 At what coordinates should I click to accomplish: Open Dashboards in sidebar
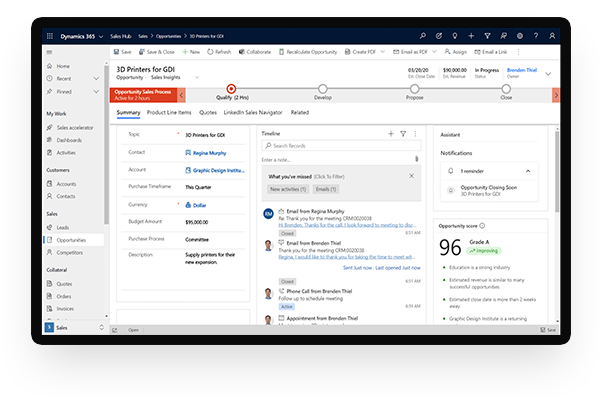[x=69, y=140]
